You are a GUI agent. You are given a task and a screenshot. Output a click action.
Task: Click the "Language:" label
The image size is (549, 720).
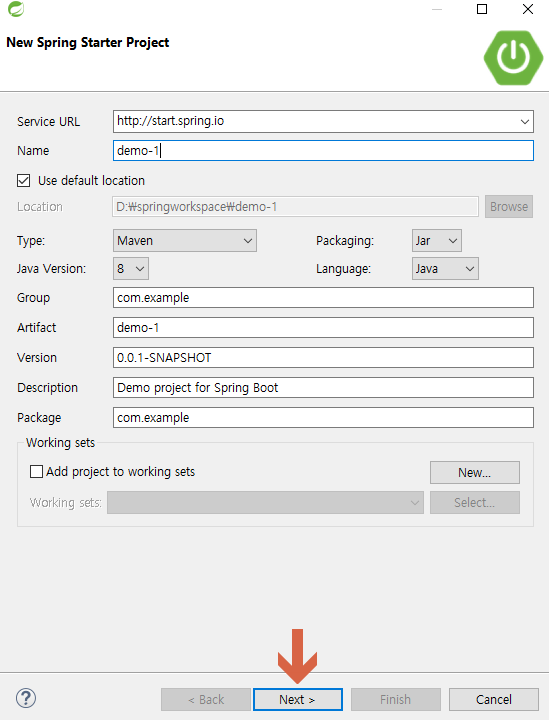[x=343, y=269]
